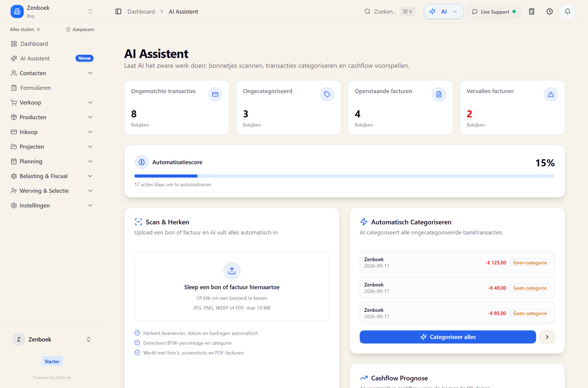
Task: Click the upload arrow icon
Action: (x=232, y=271)
